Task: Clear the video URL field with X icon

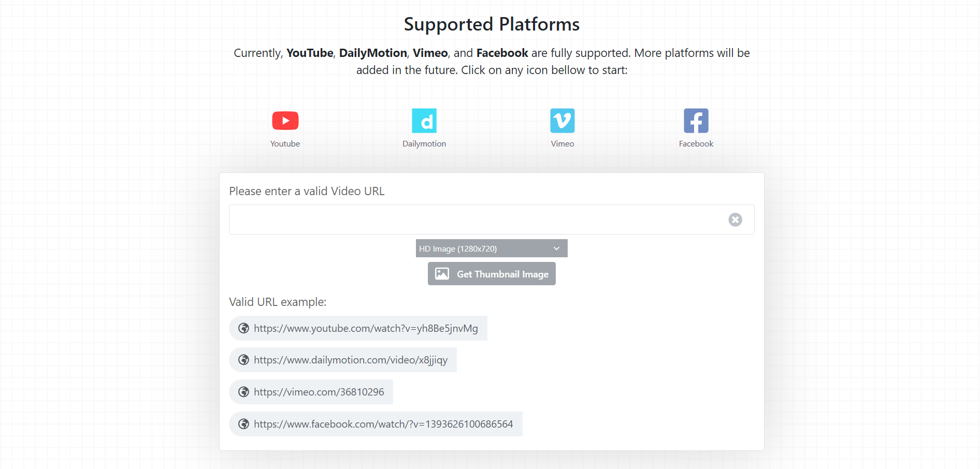Action: click(735, 219)
